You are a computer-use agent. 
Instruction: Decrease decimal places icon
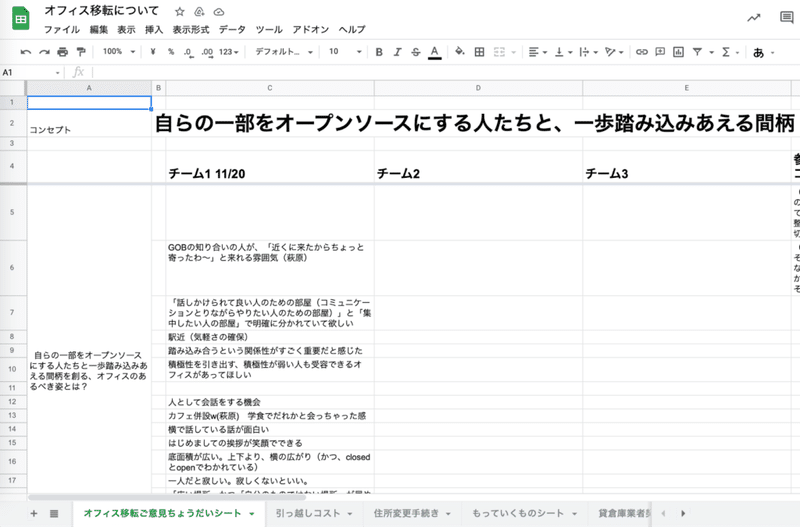[x=188, y=52]
